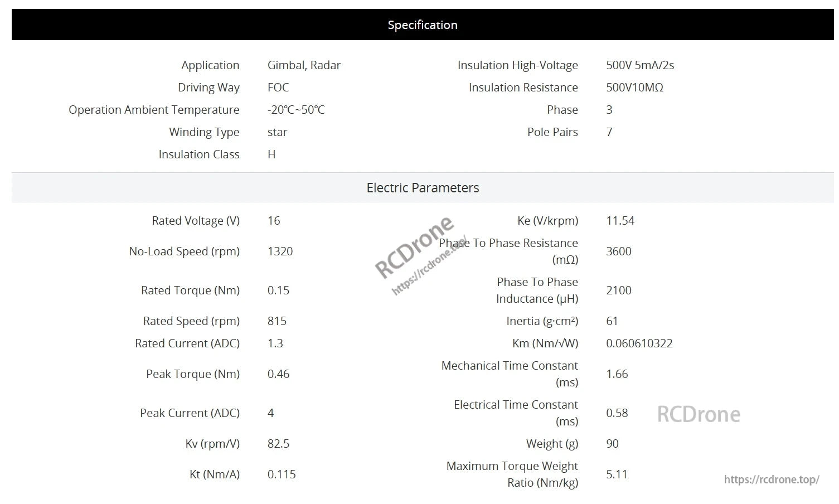This screenshot has height=504, width=839.
Task: Select the Pole Pairs label
Action: (x=552, y=132)
